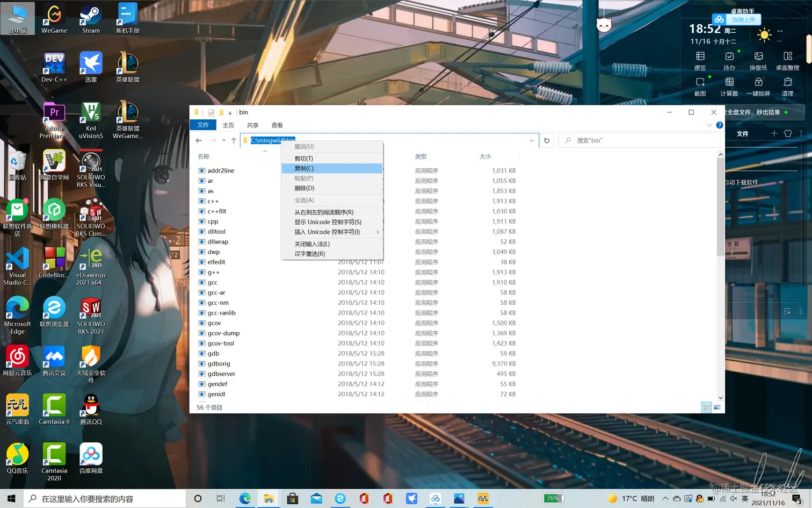812x508 pixels.
Task: Open the 百度网盘 desktop shortcut
Action: (x=91, y=458)
